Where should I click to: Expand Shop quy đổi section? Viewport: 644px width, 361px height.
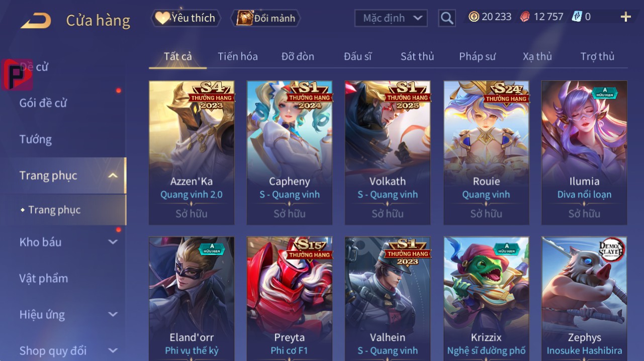click(113, 350)
